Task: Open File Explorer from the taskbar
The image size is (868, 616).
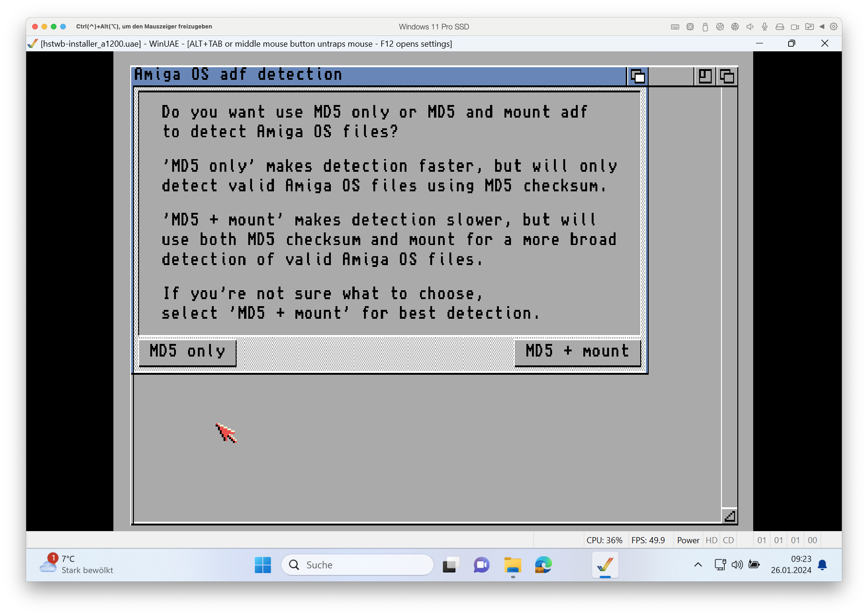Action: coord(513,565)
